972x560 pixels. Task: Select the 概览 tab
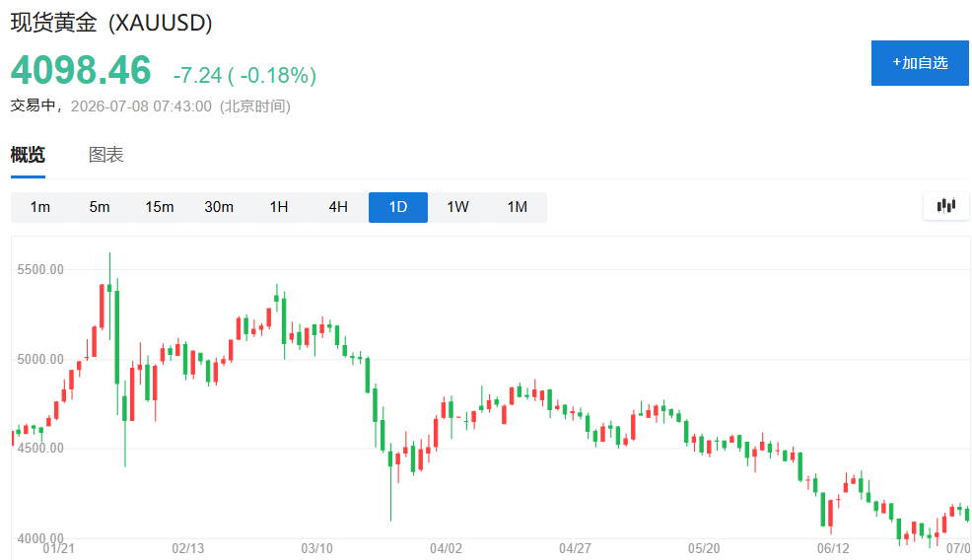[28, 155]
